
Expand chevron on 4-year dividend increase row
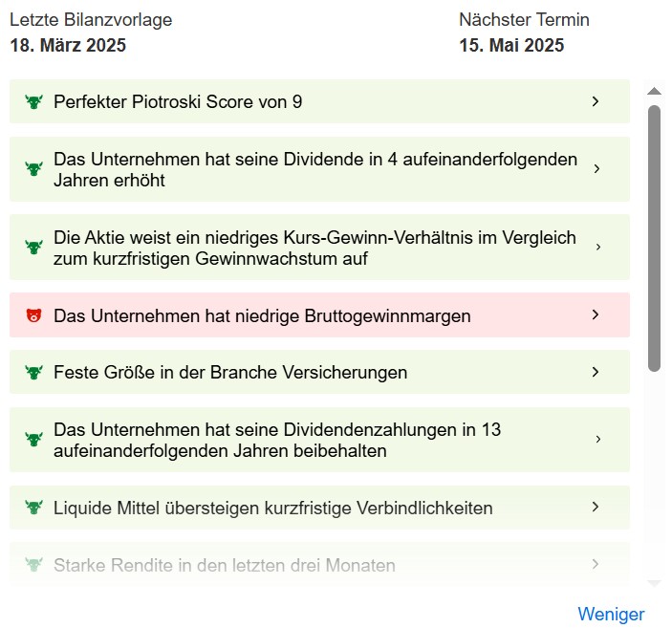596,169
